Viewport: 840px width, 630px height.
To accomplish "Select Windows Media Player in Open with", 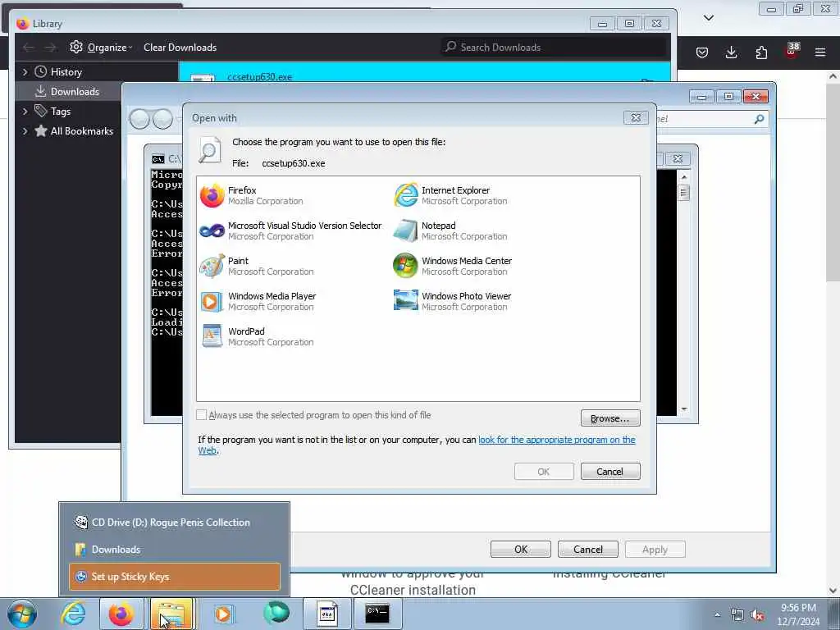I will click(258, 302).
